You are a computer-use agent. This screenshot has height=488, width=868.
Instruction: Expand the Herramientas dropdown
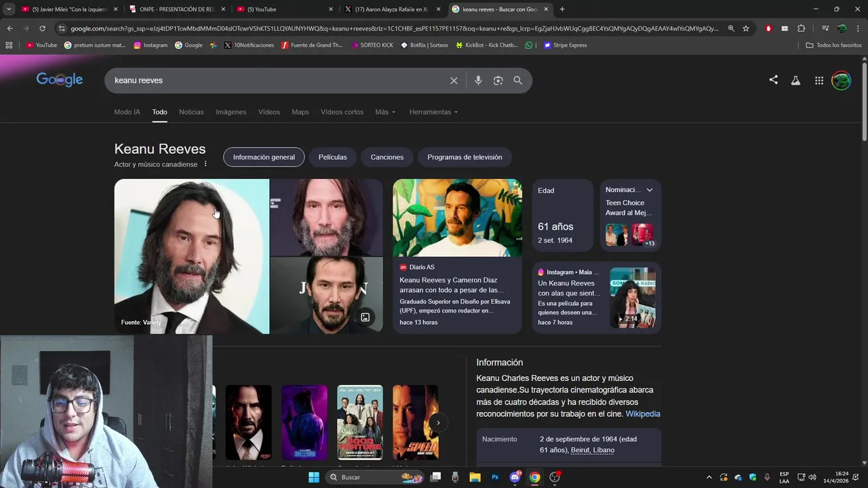(433, 112)
